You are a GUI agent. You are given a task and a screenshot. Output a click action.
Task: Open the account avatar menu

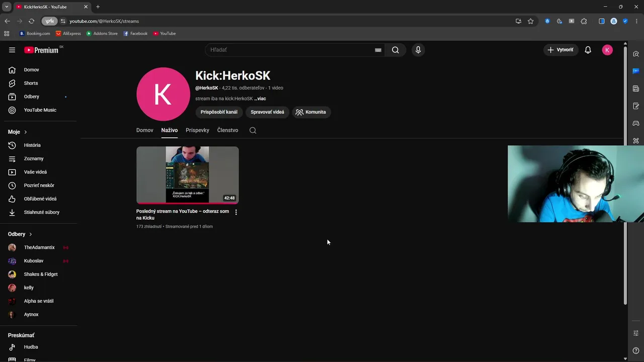pos(607,50)
